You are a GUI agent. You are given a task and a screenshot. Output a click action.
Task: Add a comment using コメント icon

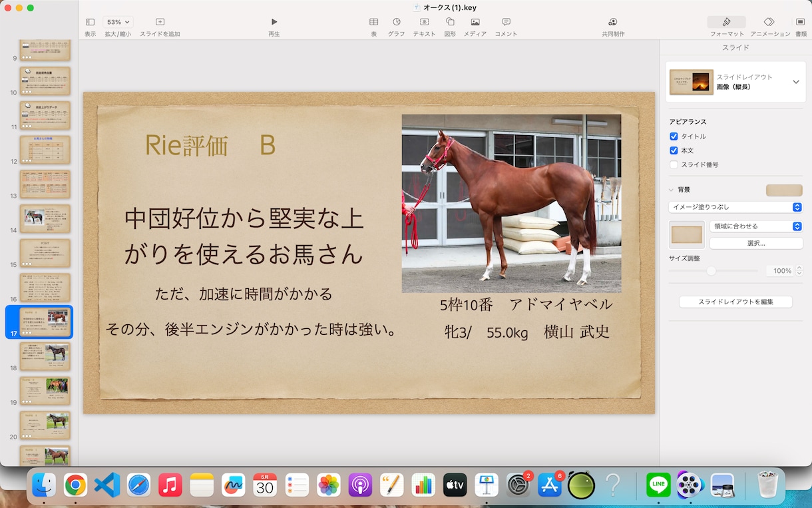(x=507, y=22)
